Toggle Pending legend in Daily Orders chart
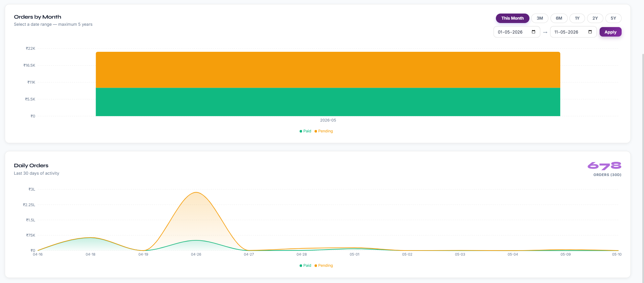This screenshot has height=283, width=644. click(324, 265)
